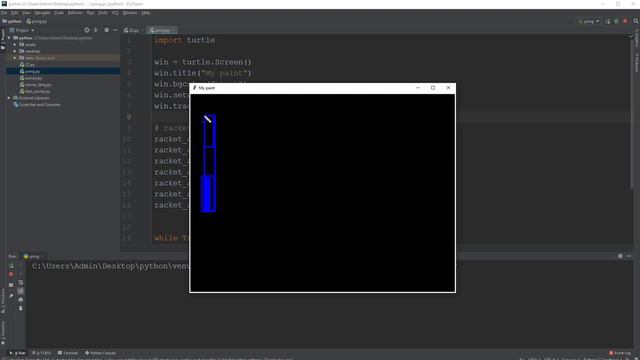Viewport: 640px width, 360px height.
Task: Collapse the python project root node
Action: (x=9, y=38)
